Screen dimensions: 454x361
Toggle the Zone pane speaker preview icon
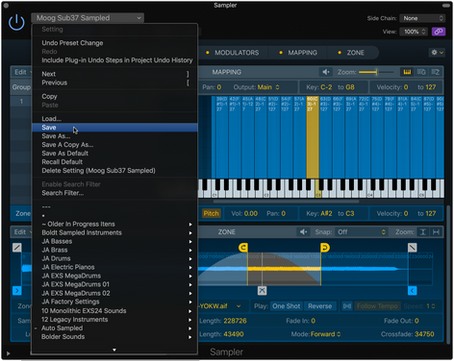point(303,232)
